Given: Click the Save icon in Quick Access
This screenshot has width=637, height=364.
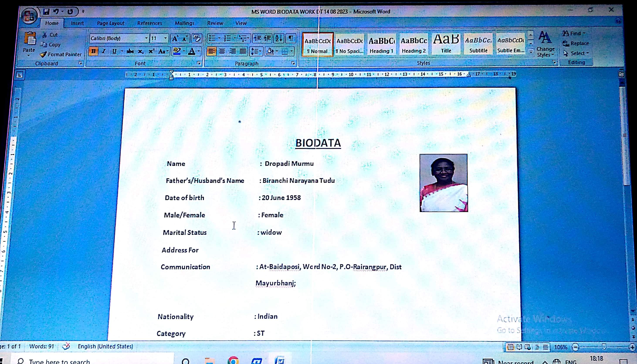Looking at the screenshot, I should tap(46, 12).
